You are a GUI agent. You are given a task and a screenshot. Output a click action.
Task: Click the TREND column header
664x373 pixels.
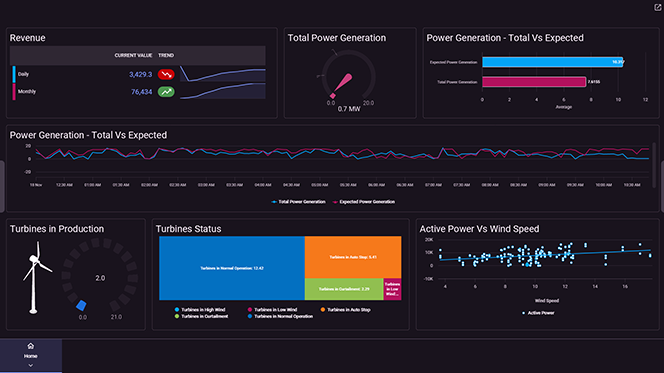[166, 55]
